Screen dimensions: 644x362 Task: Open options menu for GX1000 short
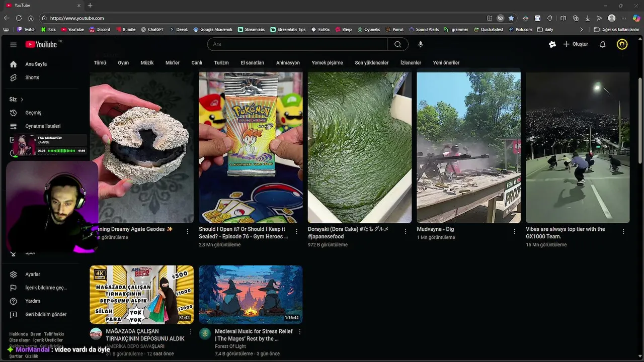point(623,232)
